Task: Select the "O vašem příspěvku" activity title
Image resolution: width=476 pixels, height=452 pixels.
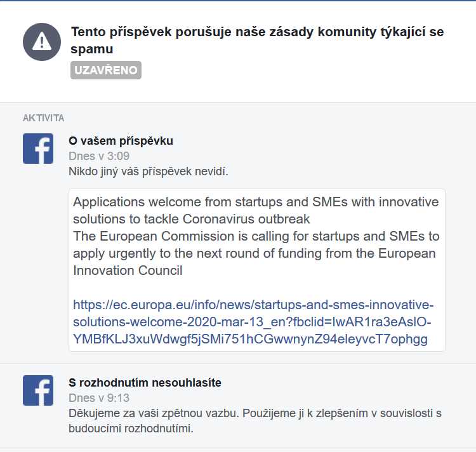Action: 121,141
